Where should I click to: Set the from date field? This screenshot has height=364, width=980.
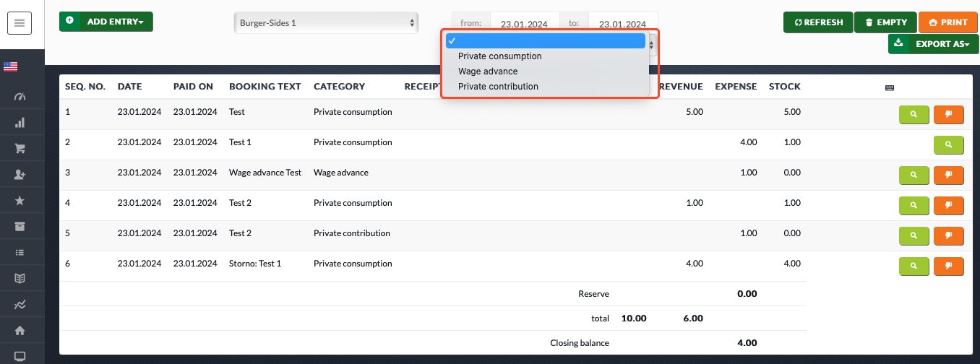523,23
